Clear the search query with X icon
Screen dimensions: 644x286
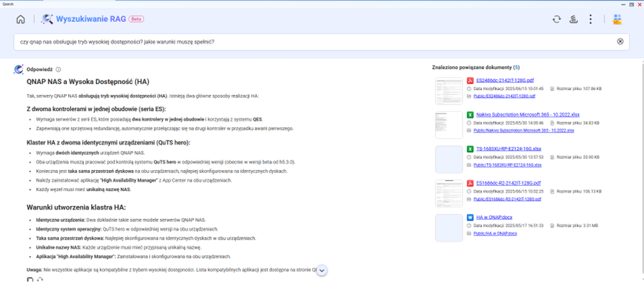(620, 42)
